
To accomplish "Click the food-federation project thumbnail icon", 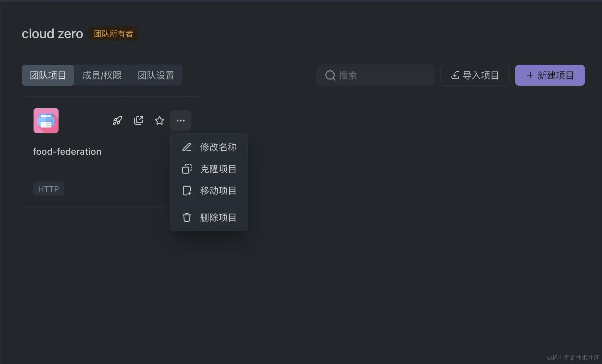I will click(x=46, y=121).
